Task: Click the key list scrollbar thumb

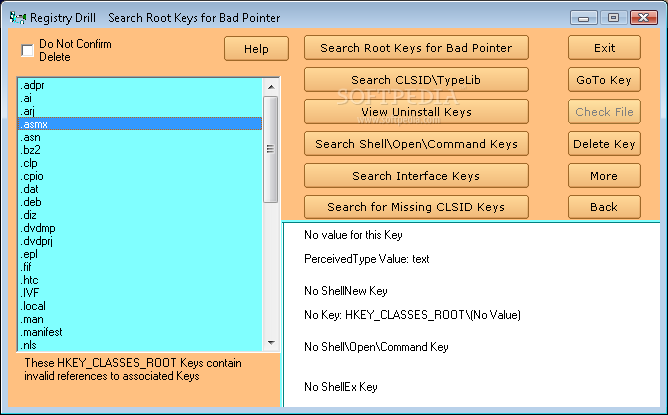Action: 271,149
